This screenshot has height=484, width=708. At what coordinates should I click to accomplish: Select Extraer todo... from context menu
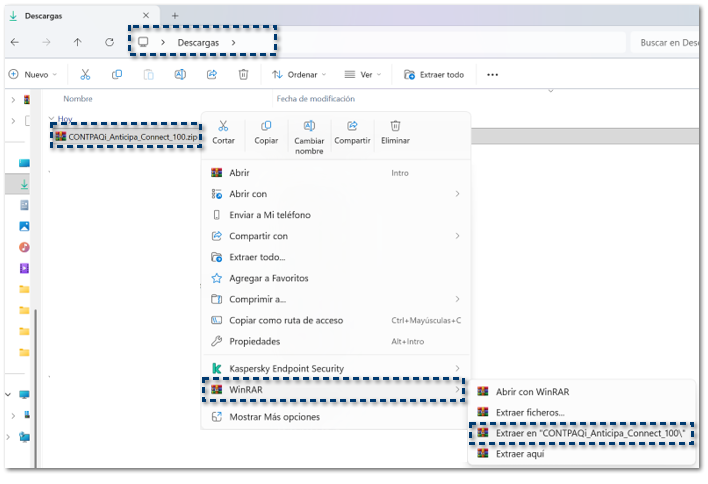(x=257, y=257)
